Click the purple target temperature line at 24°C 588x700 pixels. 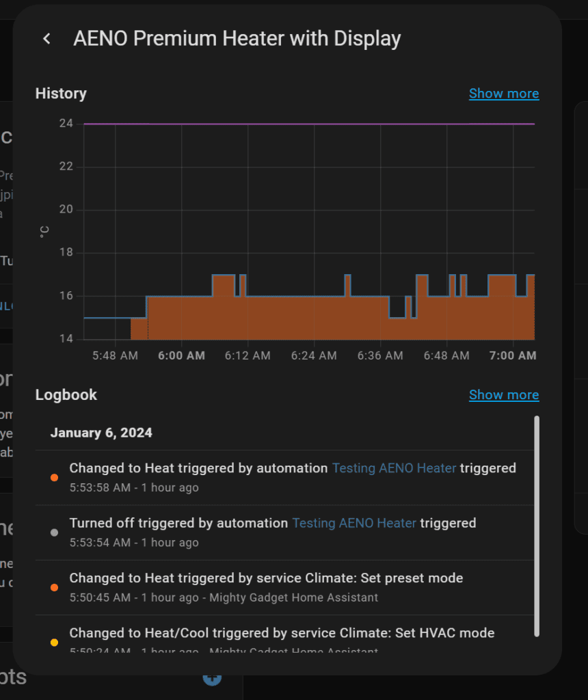(308, 124)
